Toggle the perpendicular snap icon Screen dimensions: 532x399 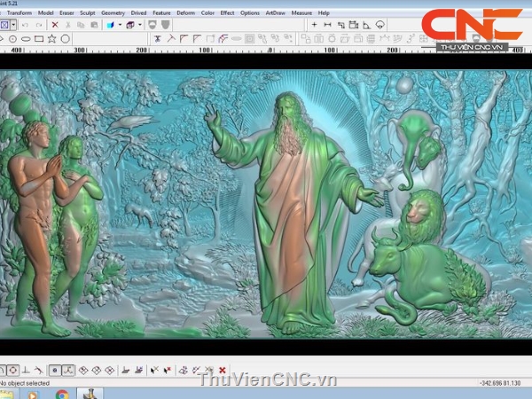[x=26, y=370]
